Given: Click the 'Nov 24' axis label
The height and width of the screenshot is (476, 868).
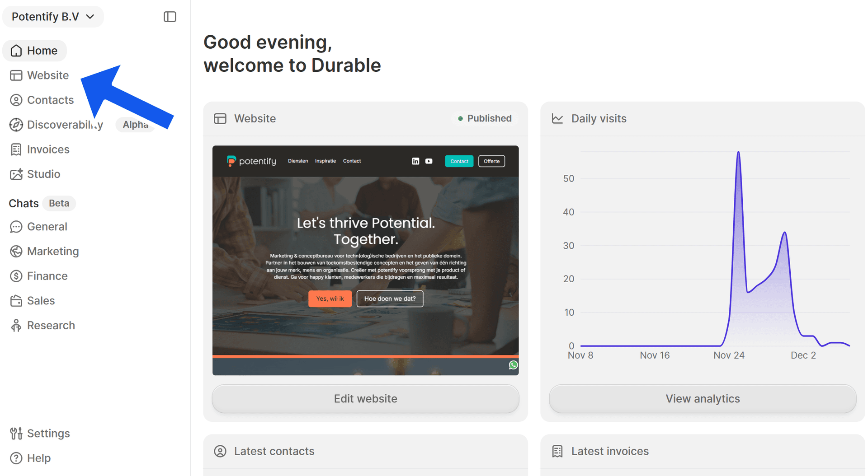Looking at the screenshot, I should [729, 355].
